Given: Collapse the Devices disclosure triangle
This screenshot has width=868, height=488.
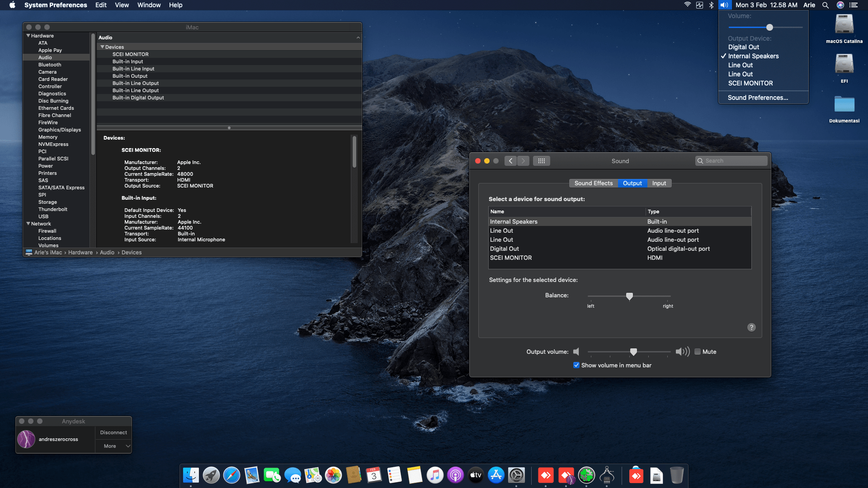Looking at the screenshot, I should (103, 47).
